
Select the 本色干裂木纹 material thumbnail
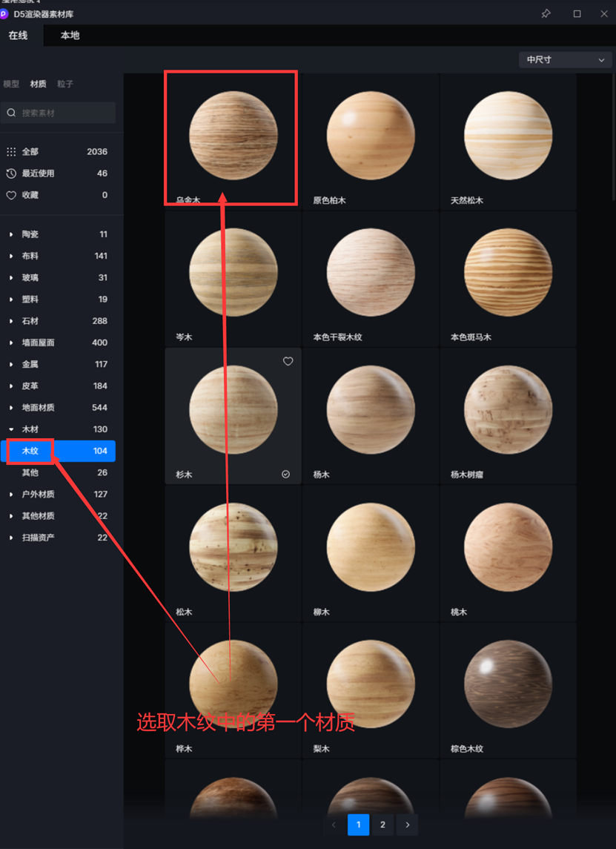pos(371,272)
